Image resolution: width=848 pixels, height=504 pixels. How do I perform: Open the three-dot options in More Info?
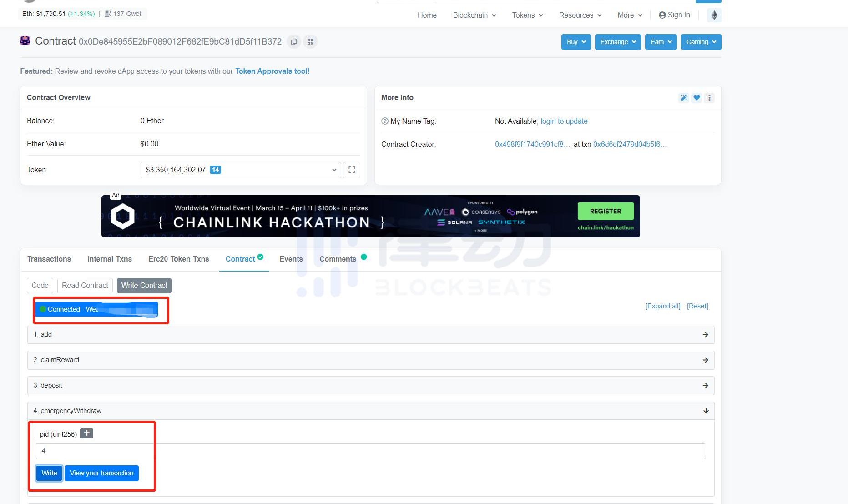pos(709,98)
